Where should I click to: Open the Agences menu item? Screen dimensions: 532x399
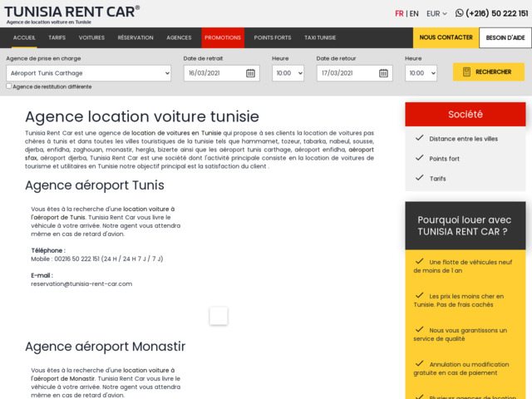point(179,37)
